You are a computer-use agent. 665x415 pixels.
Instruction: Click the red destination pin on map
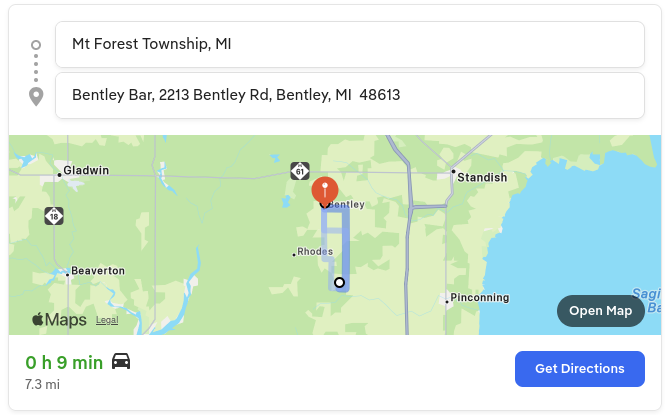coord(325,188)
